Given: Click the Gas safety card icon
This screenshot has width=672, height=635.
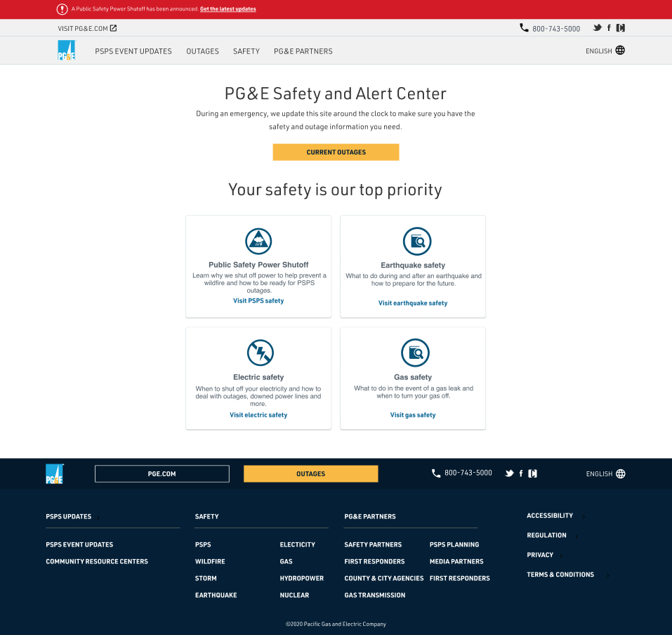Looking at the screenshot, I should click(415, 353).
